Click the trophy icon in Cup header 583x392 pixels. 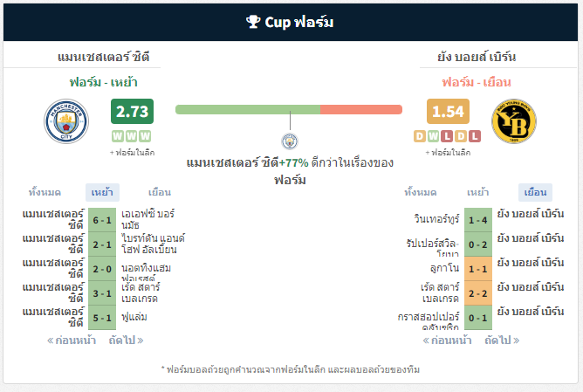(253, 22)
